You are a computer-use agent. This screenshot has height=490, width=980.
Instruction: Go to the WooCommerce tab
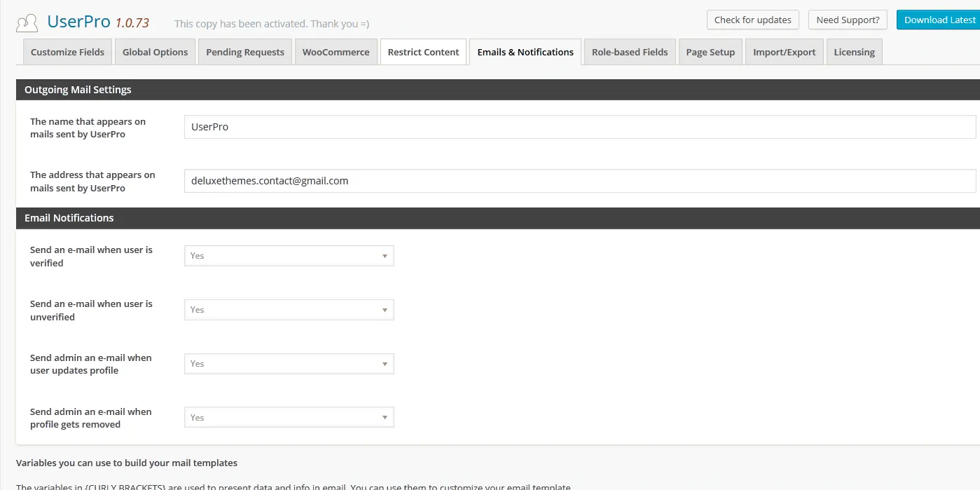336,52
